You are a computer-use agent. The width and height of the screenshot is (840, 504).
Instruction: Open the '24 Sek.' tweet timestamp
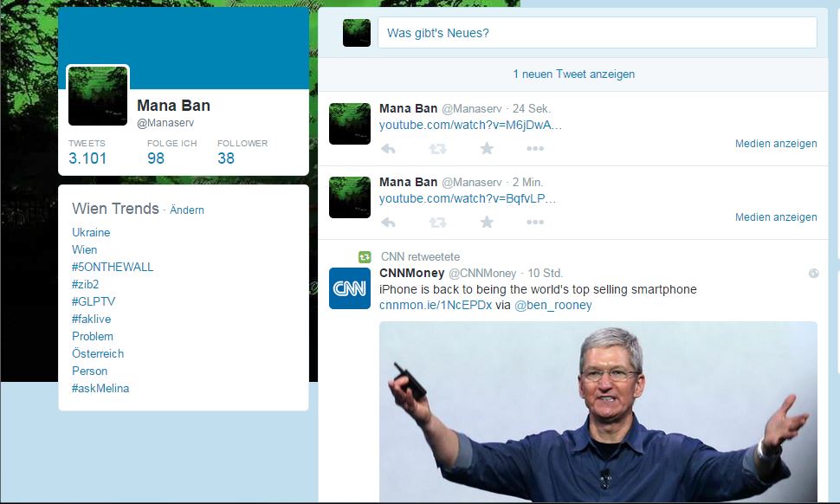click(531, 109)
